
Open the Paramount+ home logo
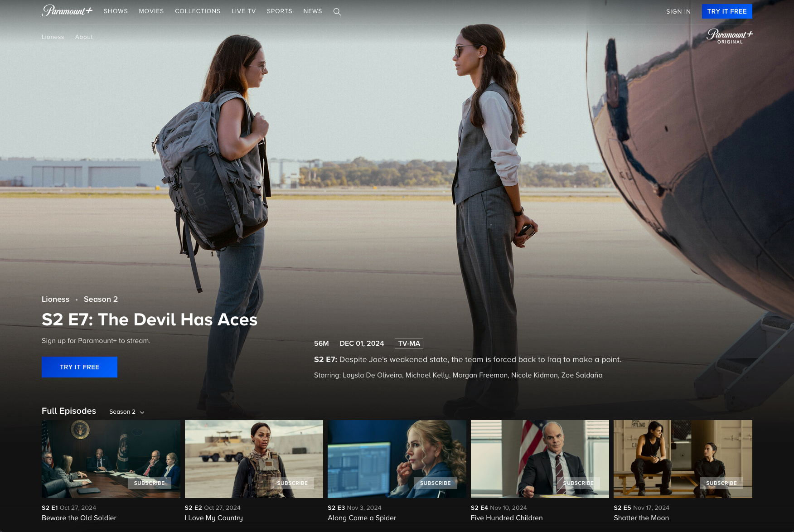[x=67, y=10]
